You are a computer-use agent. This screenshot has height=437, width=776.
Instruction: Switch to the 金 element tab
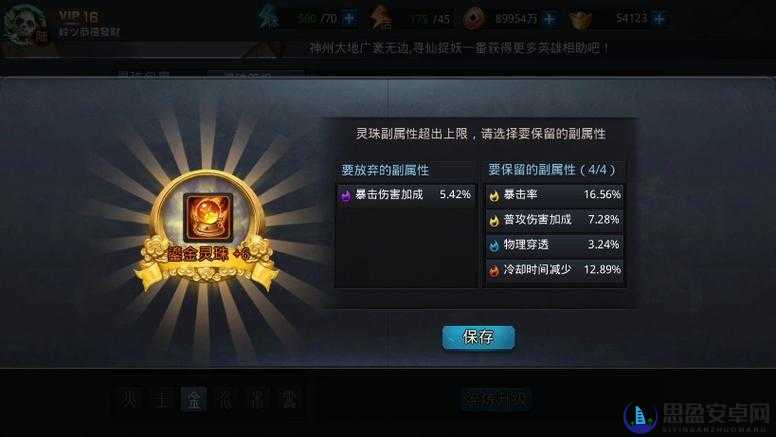point(194,399)
